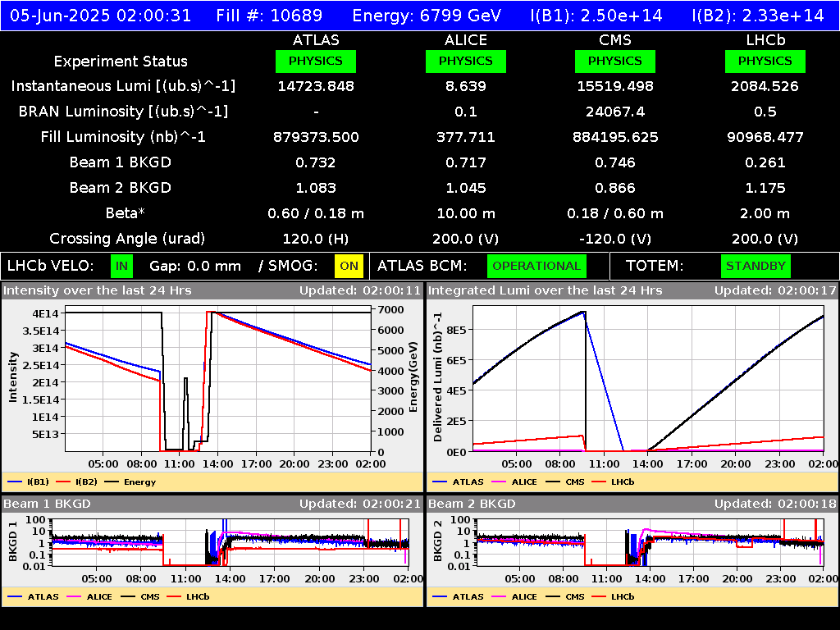Click the Integrated Lumi over last 24 Hrs title
The height and width of the screenshot is (630, 840).
(546, 291)
